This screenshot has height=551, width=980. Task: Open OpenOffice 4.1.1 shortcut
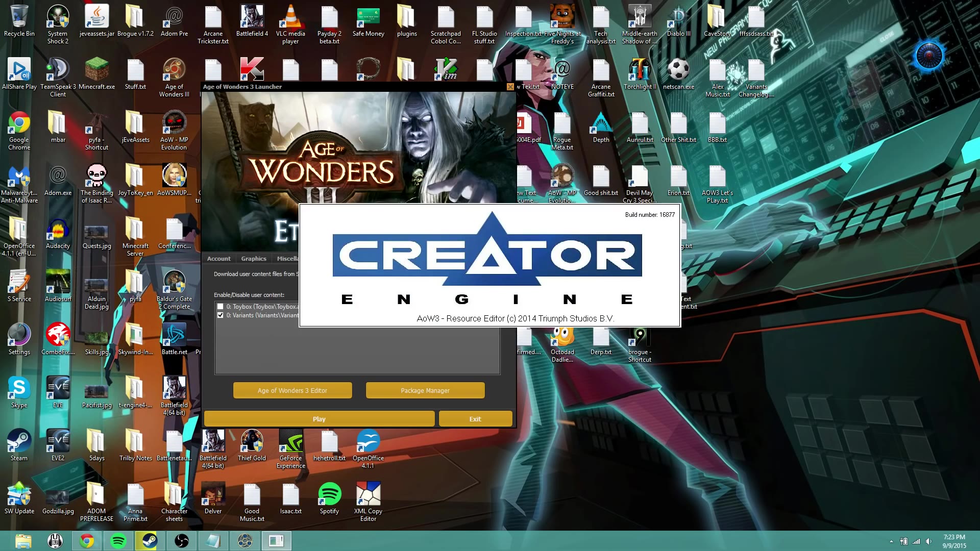coord(368,448)
